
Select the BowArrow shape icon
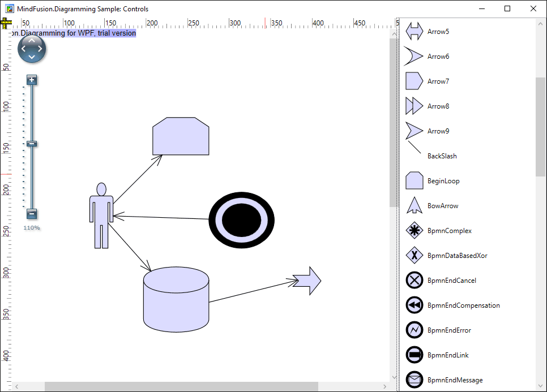click(414, 205)
